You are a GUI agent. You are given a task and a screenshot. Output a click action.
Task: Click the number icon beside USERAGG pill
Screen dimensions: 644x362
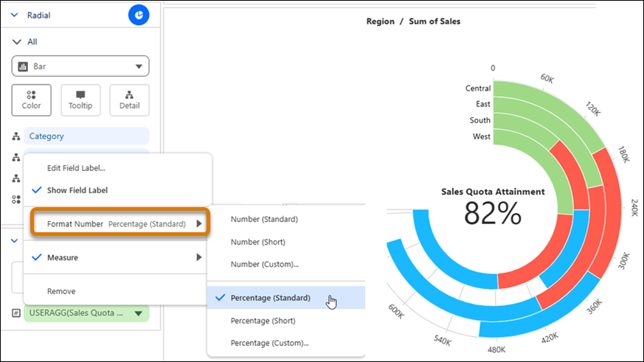pyautogui.click(x=16, y=313)
